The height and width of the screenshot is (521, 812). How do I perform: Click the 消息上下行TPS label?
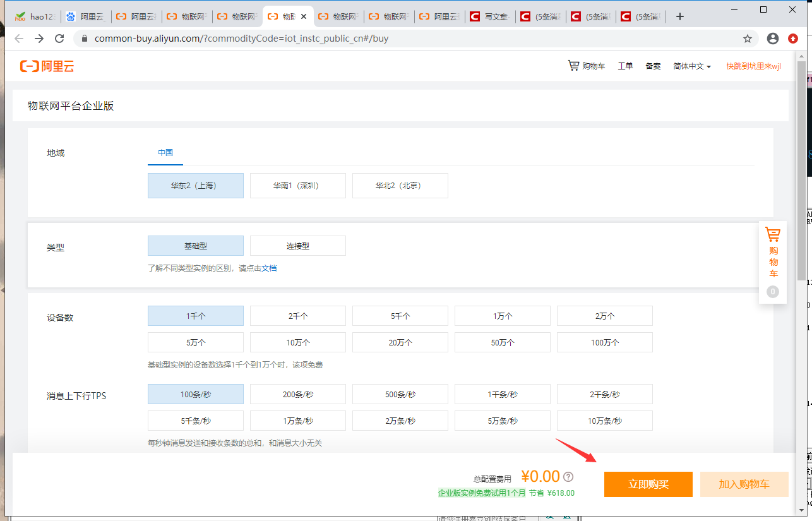[76, 396]
